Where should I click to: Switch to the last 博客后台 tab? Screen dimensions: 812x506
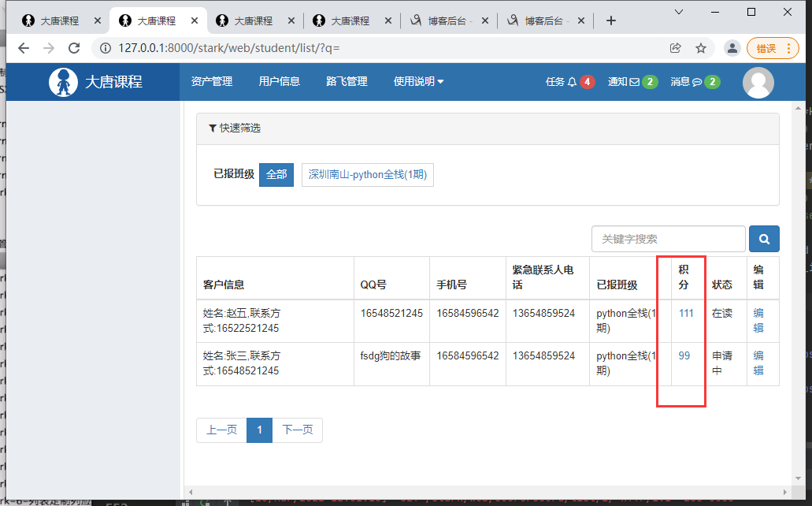[x=543, y=20]
